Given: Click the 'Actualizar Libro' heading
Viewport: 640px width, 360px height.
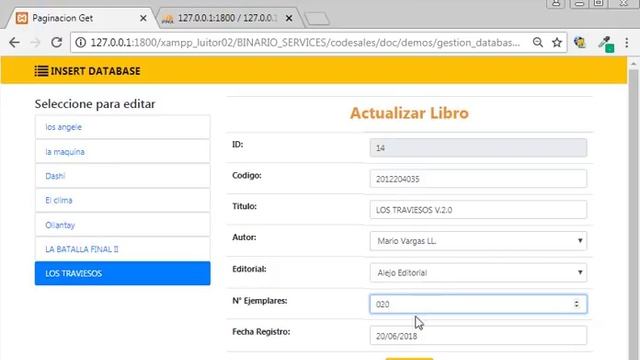Looking at the screenshot, I should [x=409, y=113].
